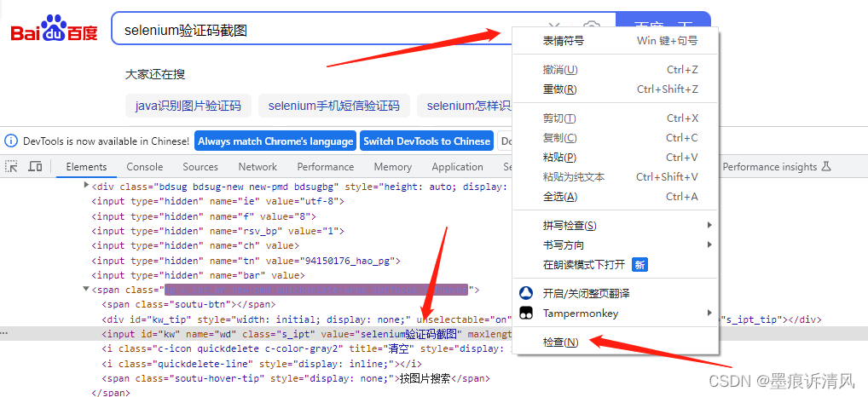Choose 粘贴(P) in the context menu
This screenshot has height=397, width=868.
[x=616, y=158]
